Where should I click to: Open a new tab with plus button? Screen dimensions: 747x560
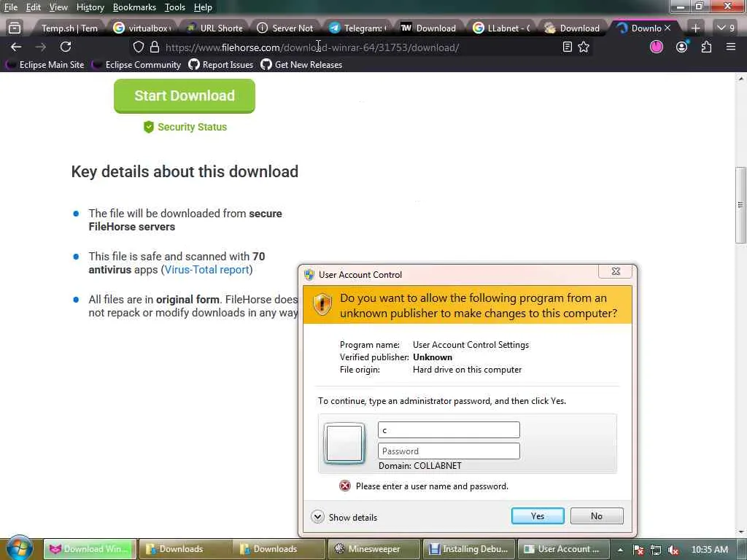pyautogui.click(x=695, y=28)
